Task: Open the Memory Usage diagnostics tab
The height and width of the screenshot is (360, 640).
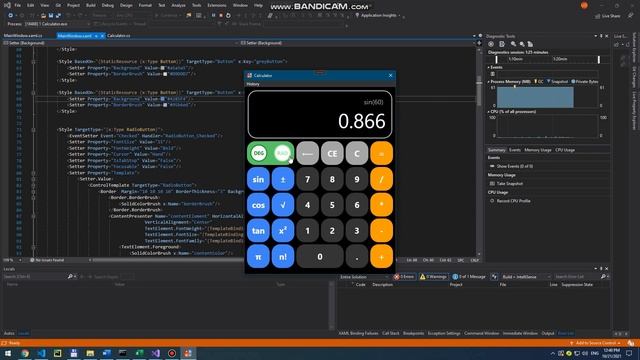Action: tap(538, 150)
